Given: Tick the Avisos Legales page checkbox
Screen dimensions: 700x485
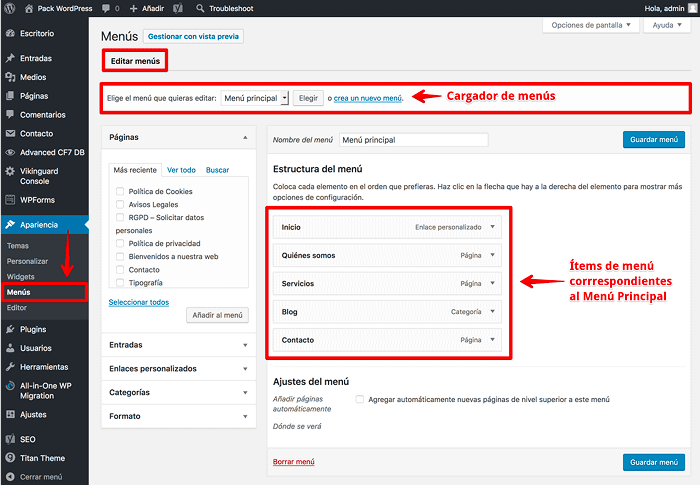Looking at the screenshot, I should click(x=120, y=204).
